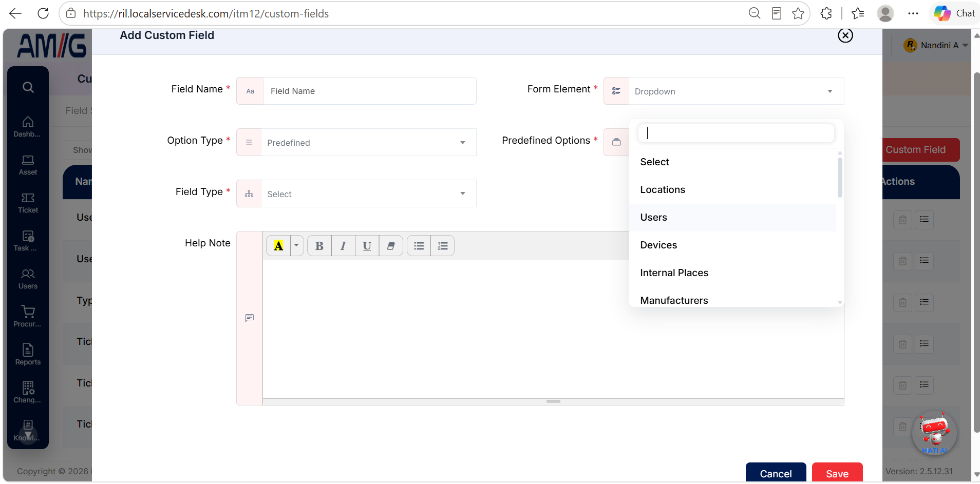Open the Field Type dropdown
The width and height of the screenshot is (980, 484).
point(368,193)
